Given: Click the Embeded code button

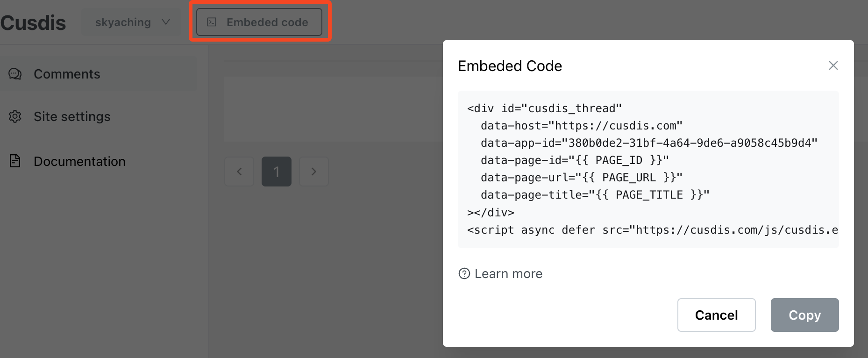Looking at the screenshot, I should click(x=259, y=22).
